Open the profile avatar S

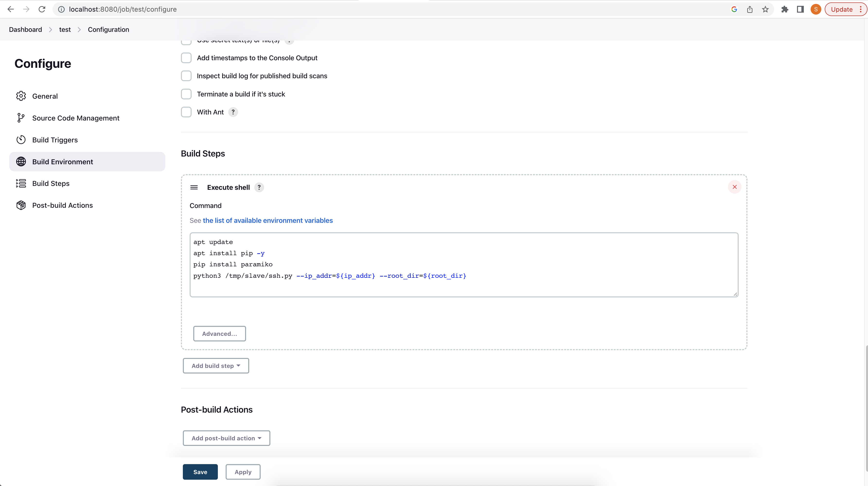point(816,9)
